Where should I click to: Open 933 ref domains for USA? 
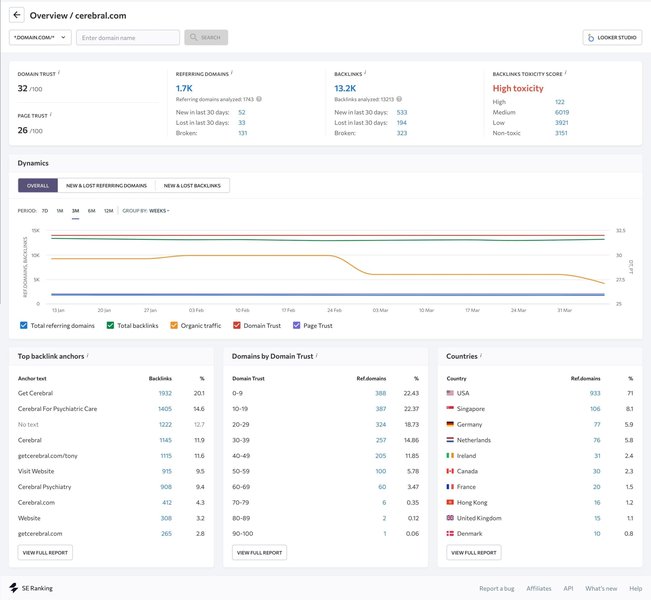595,393
